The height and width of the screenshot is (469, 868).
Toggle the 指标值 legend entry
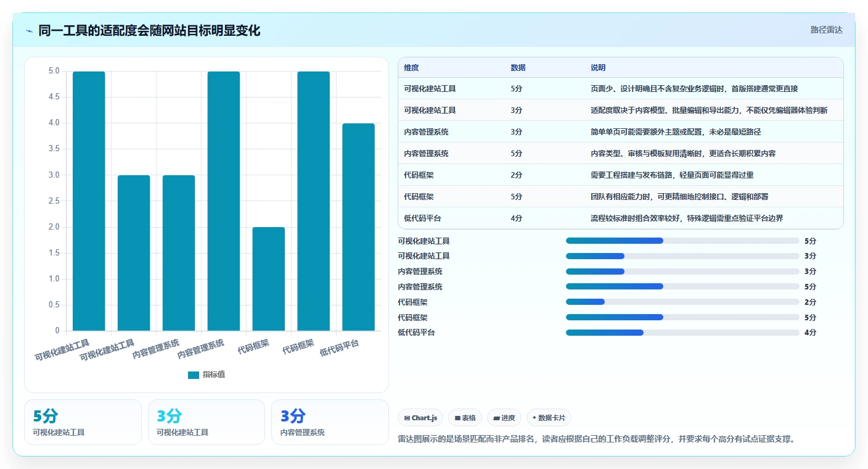(x=207, y=375)
